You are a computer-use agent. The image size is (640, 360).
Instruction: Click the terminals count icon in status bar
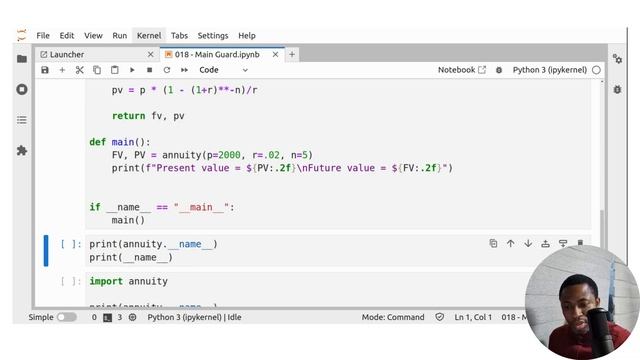click(107, 318)
